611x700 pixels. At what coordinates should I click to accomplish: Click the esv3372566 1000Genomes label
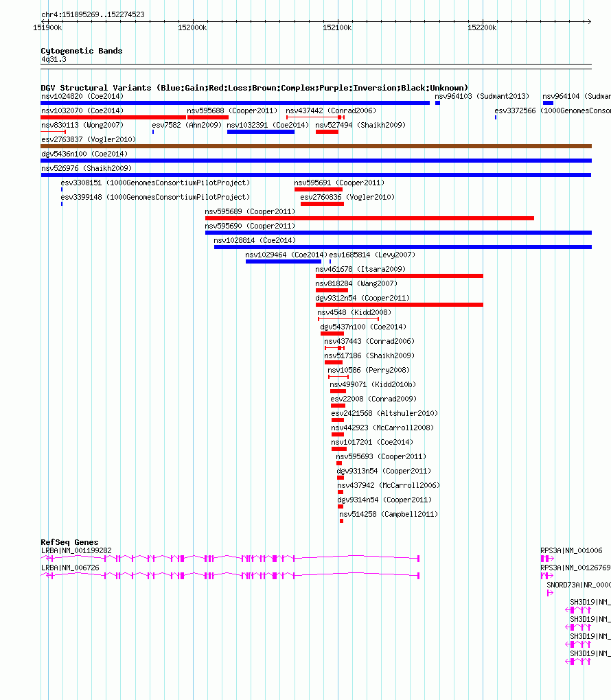point(553,110)
